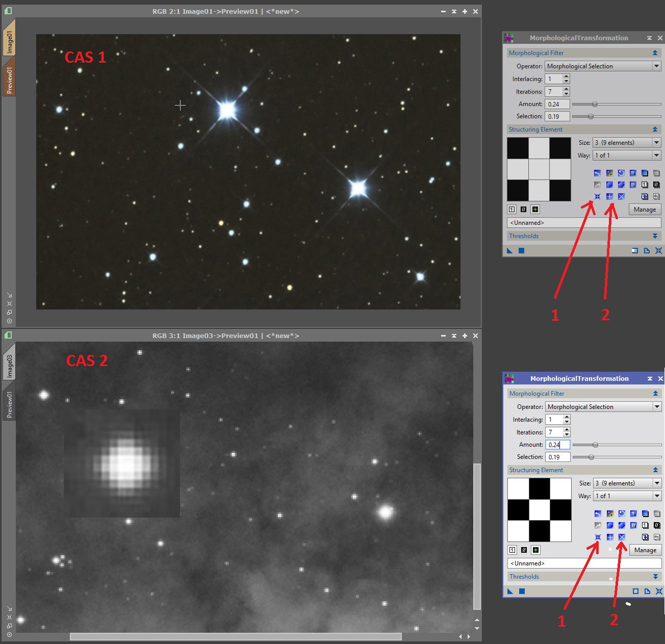Select circular structure icon in lower panel
The height and width of the screenshot is (644, 665).
[610, 525]
